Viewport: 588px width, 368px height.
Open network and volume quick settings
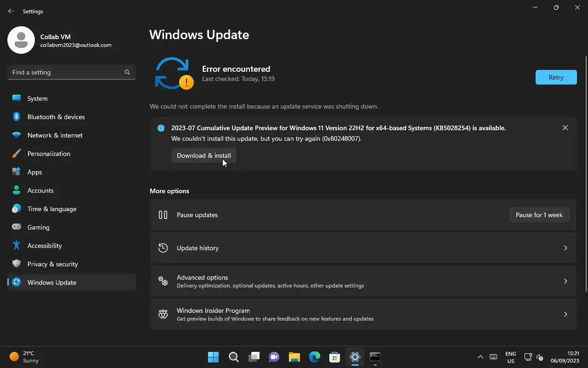tap(534, 357)
